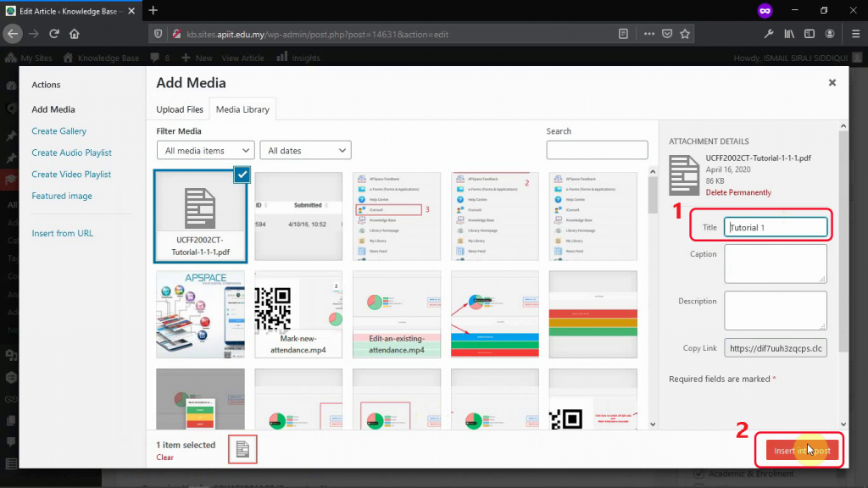Open My Sites in admin bar

29,58
